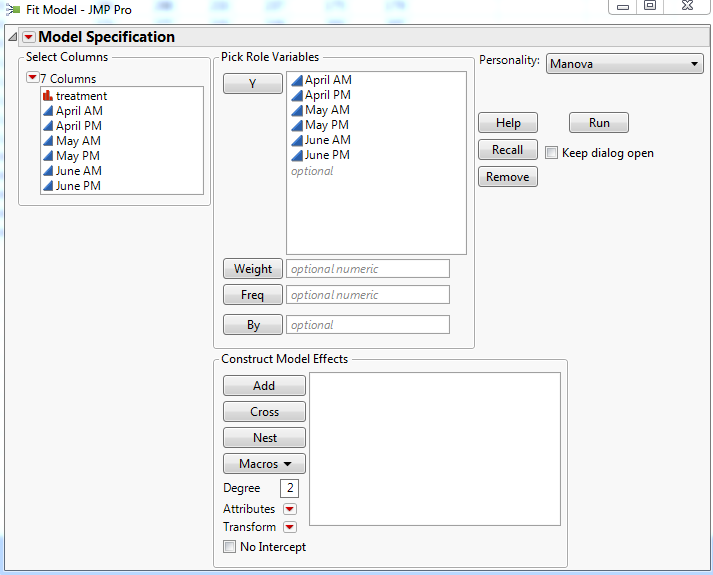
Task: Click the continuous icon beside April PM in Select Columns
Action: point(48,125)
